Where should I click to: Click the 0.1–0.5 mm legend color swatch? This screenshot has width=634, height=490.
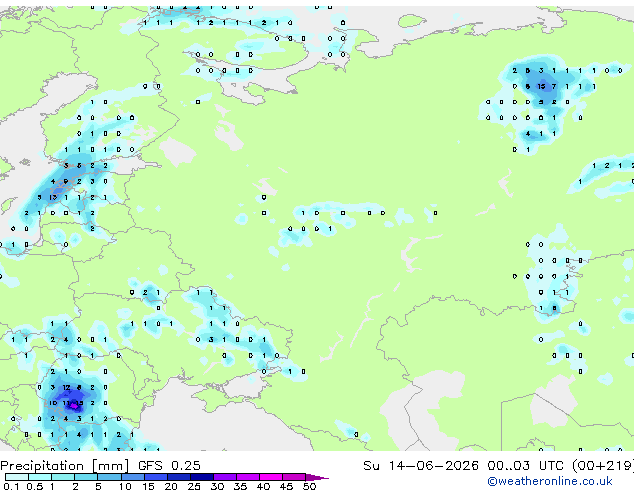point(17,477)
